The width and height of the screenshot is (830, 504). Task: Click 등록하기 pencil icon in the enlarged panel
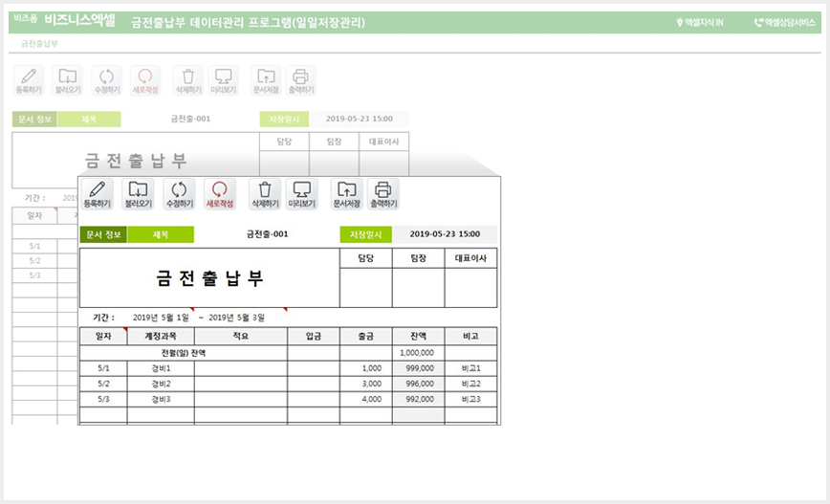(x=98, y=194)
